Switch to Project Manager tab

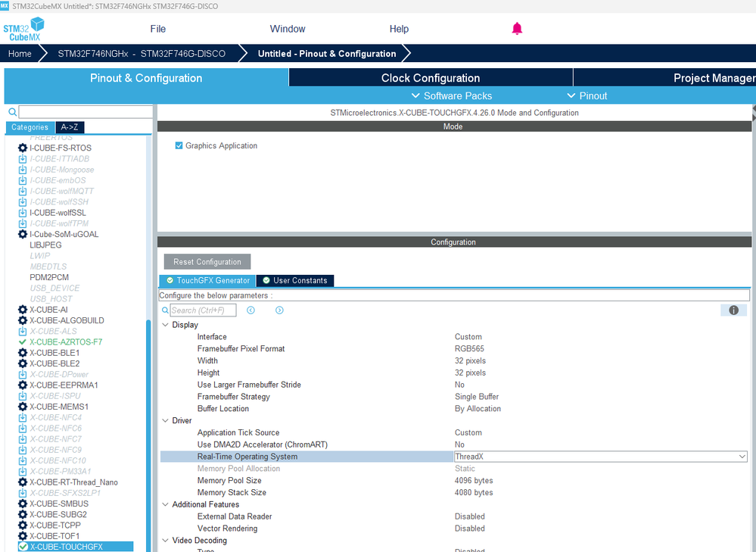pyautogui.click(x=714, y=78)
